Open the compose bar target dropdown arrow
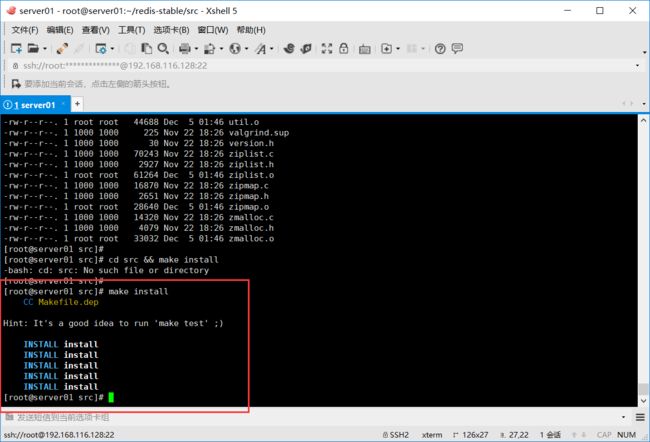Viewport: 650px width, 442px height. 623,417
